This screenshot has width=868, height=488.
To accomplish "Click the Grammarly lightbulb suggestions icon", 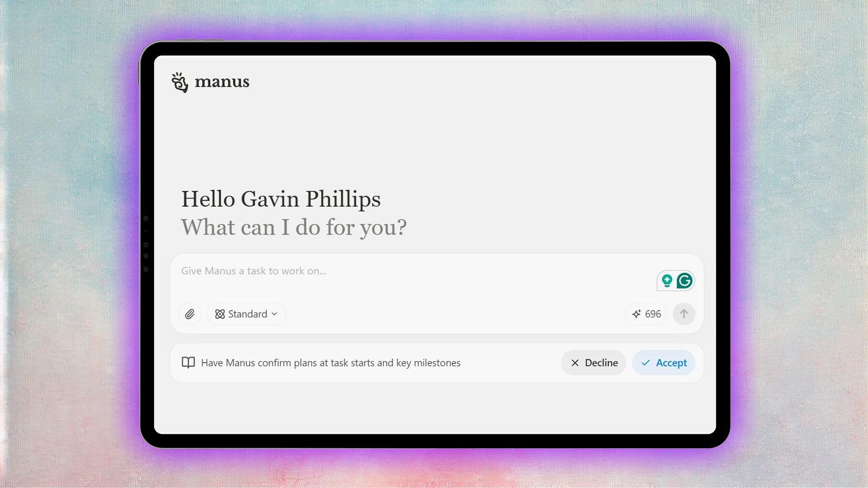I will [666, 281].
